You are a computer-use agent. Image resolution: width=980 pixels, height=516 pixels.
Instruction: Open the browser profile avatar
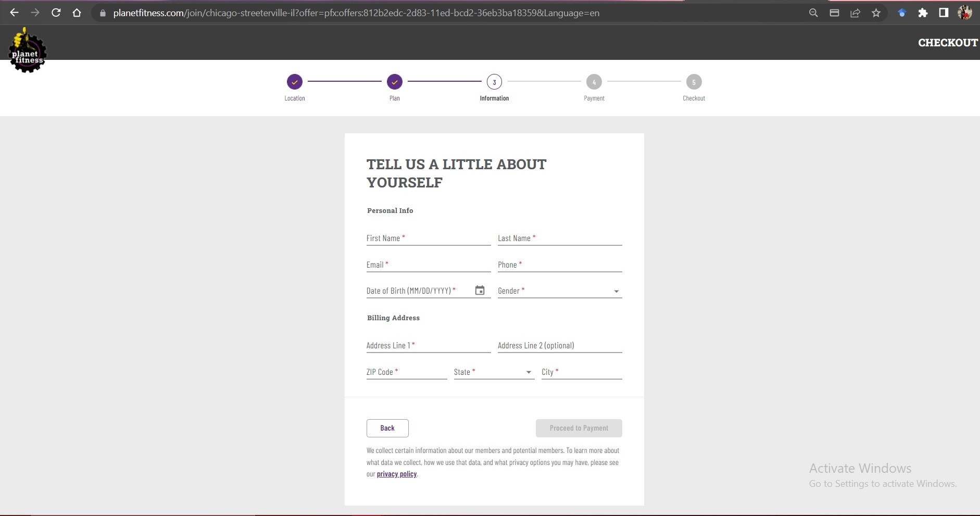pos(965,13)
